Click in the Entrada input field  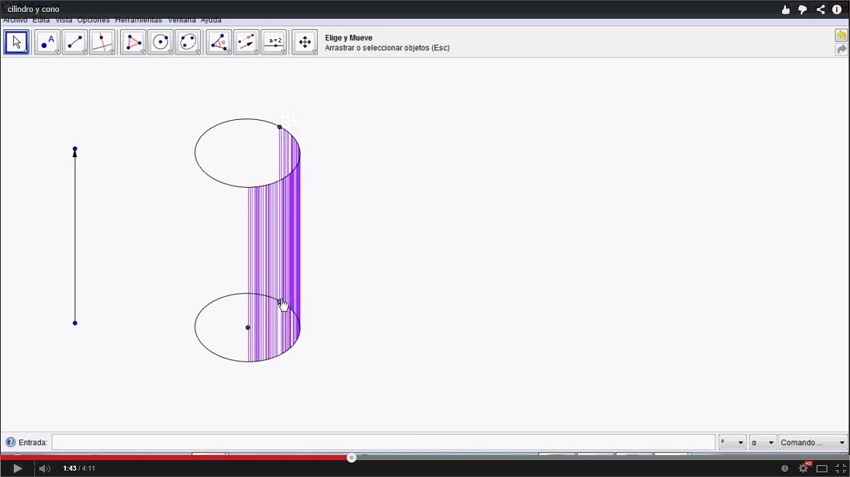383,442
